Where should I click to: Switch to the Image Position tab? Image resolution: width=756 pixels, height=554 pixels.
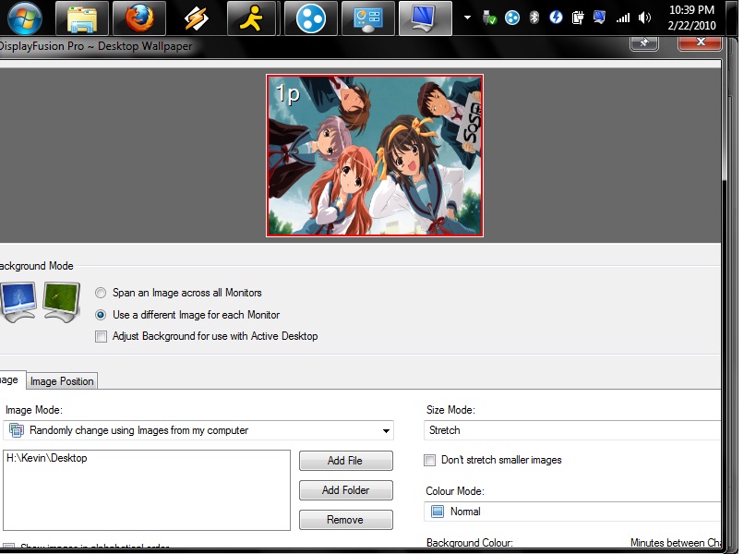point(62,381)
